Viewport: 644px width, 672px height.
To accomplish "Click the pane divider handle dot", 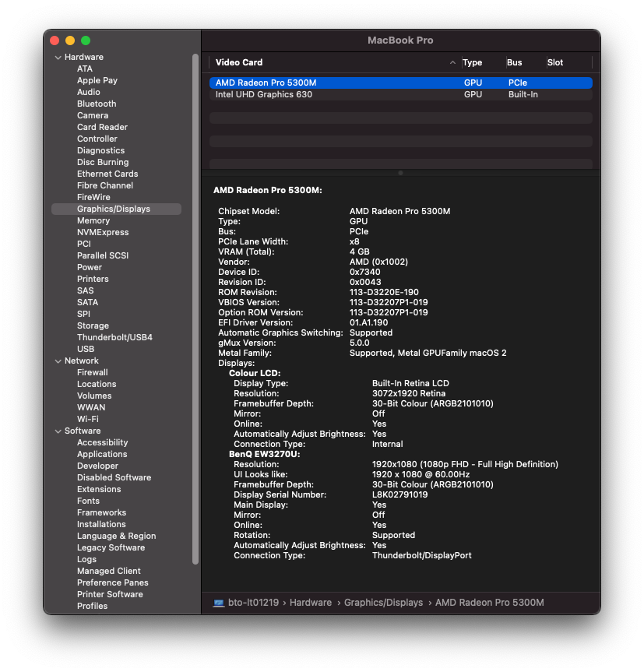I will pos(400,173).
